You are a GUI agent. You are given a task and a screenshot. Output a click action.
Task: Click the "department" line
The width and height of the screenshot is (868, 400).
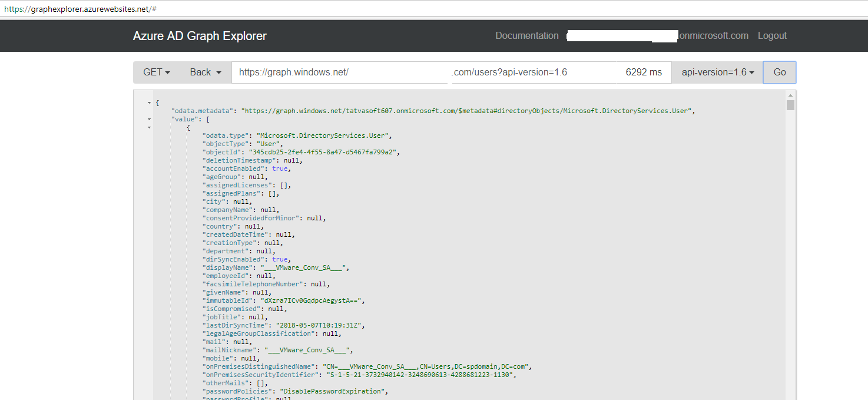click(238, 251)
